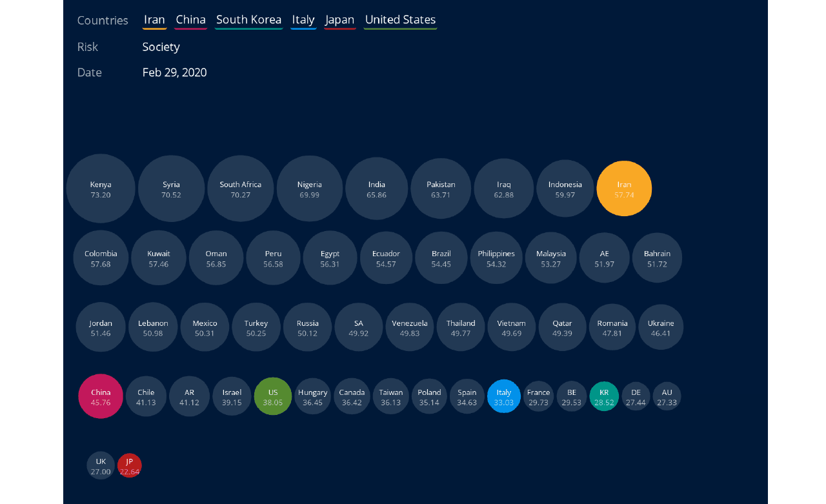This screenshot has height=504, width=826.
Task: Select the UK bubble with score 27.00
Action: click(101, 465)
